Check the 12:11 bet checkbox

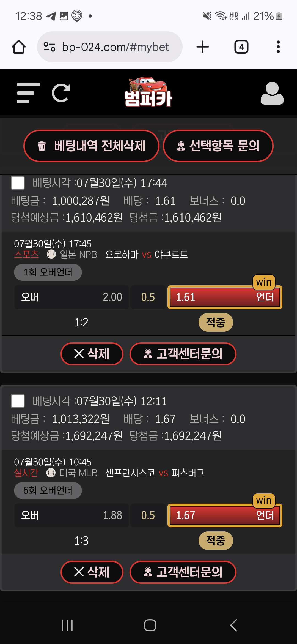click(x=18, y=401)
